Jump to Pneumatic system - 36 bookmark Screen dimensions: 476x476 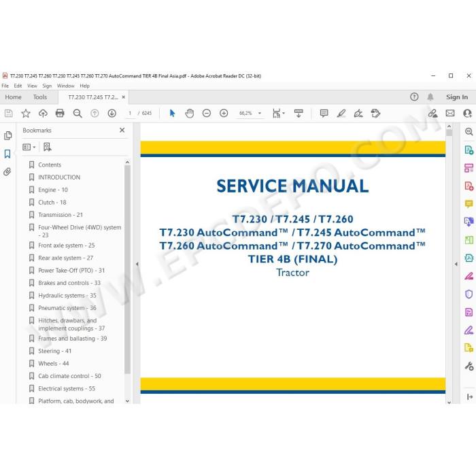[x=67, y=308]
